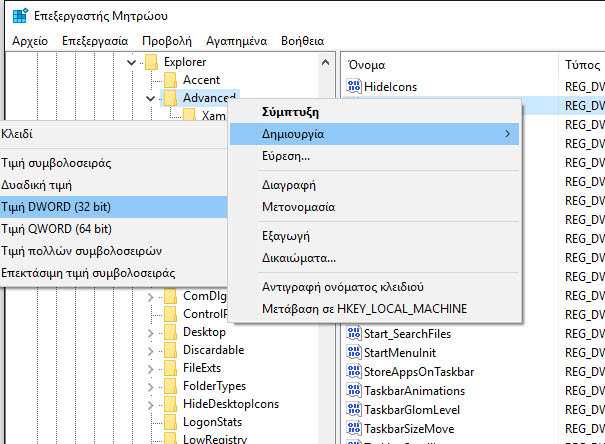Collapse the Advanced tree node
Screen dimensions: 605x444
click(150, 99)
